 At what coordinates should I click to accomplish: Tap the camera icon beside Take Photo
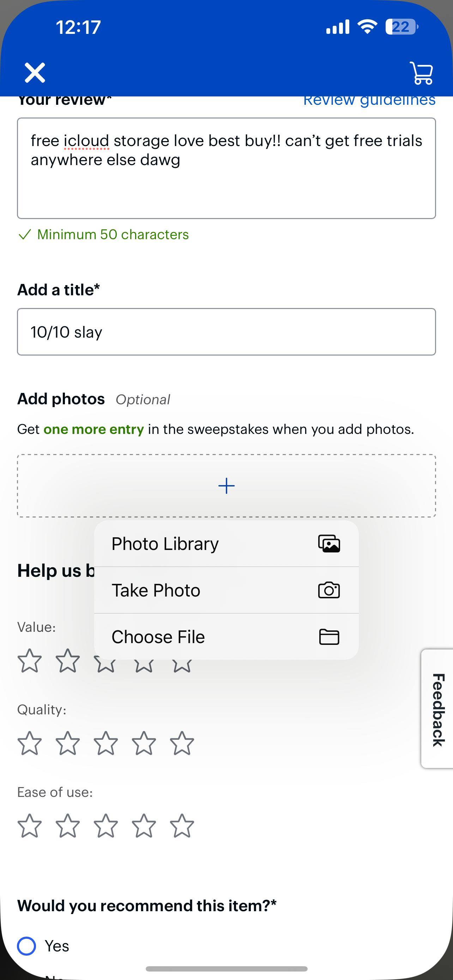point(329,590)
